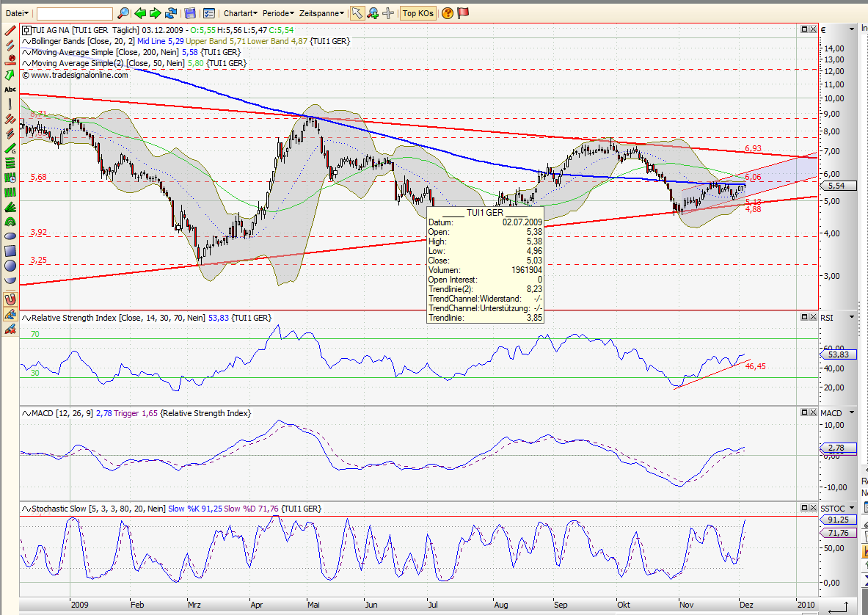Toggle the arrow pointer selection mode

coord(357,12)
